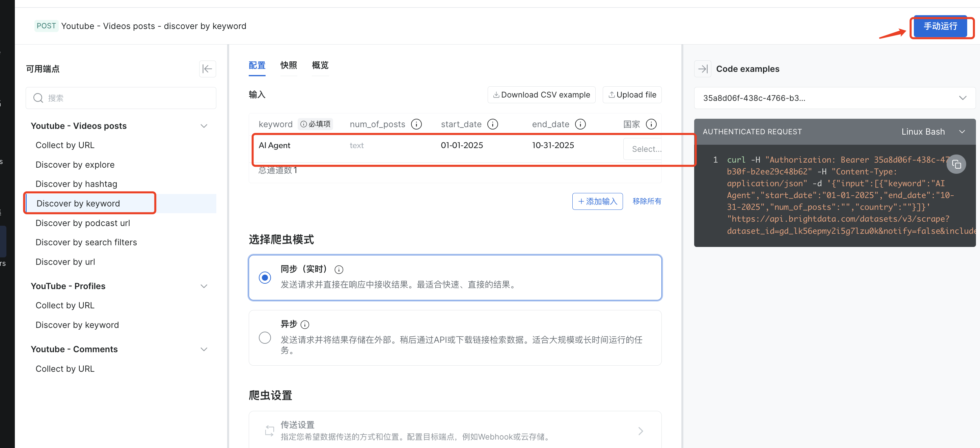The width and height of the screenshot is (980, 448).
Task: Open 传送设置 delivery settings row
Action: click(455, 430)
